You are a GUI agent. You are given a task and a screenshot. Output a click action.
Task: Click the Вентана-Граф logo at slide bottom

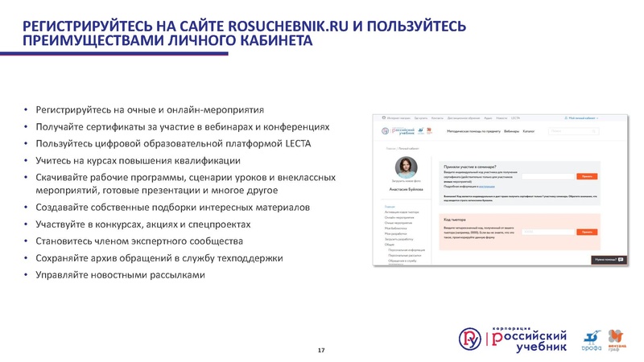[617, 340]
